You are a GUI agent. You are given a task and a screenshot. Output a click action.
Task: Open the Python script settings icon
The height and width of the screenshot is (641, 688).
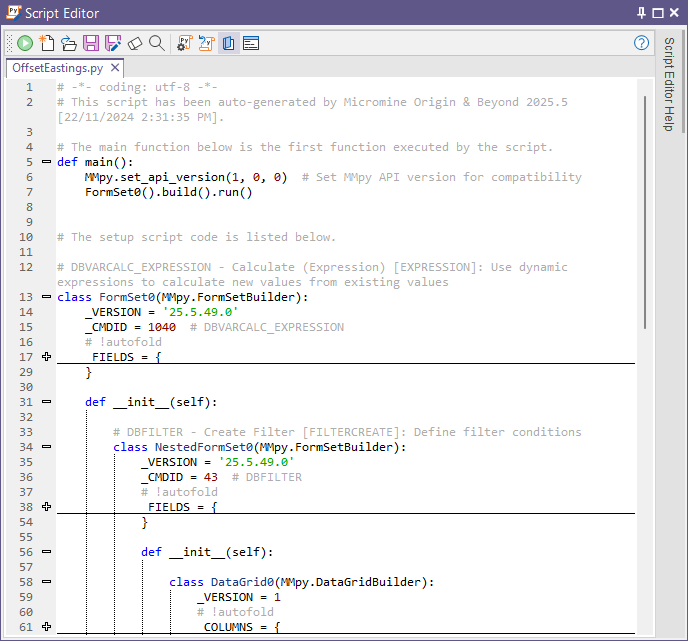tap(185, 43)
